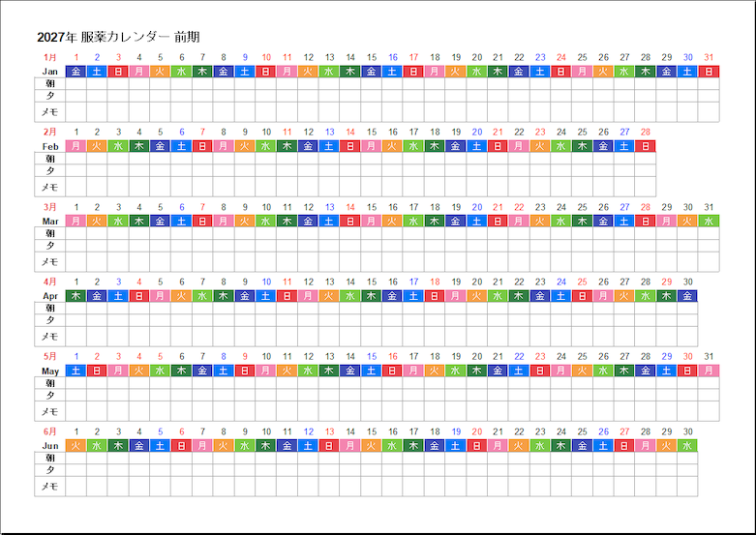Click date number 30 in April row
Screen dimensions: 756x535
(687, 282)
